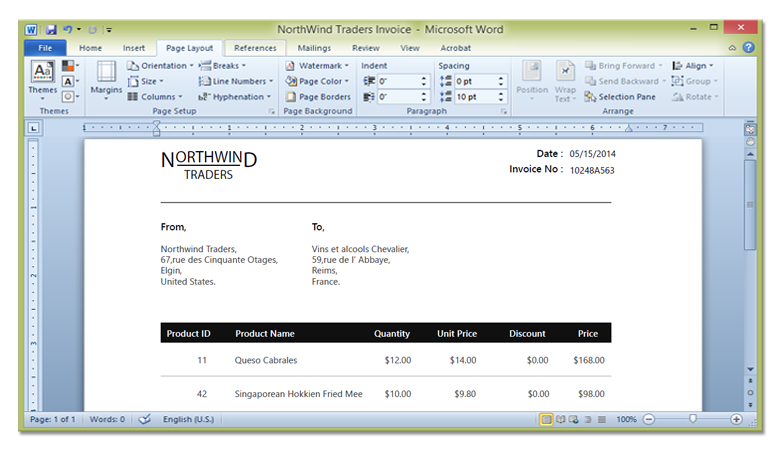The height and width of the screenshot is (451, 780).
Task: Click the Words: 0 count
Action: pos(107,420)
